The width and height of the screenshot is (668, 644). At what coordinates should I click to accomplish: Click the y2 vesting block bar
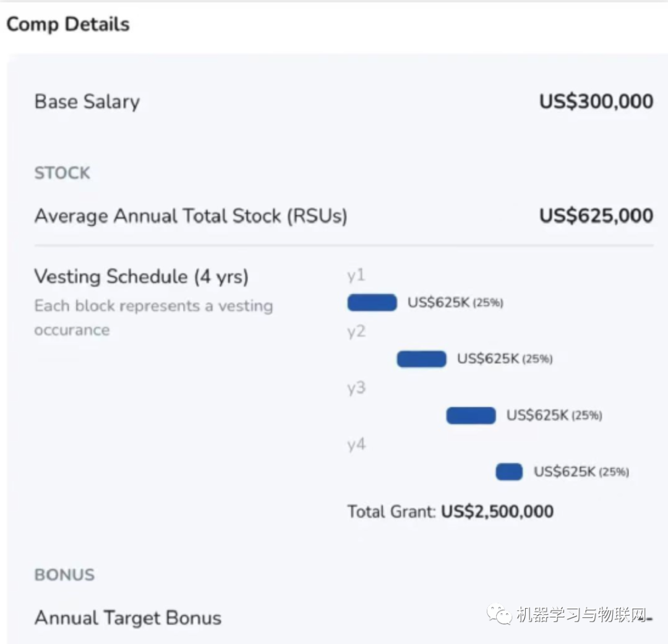pyautogui.click(x=421, y=359)
